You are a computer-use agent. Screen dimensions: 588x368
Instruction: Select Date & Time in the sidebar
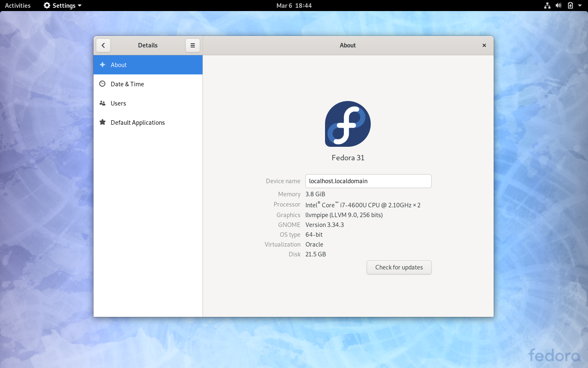pyautogui.click(x=148, y=84)
